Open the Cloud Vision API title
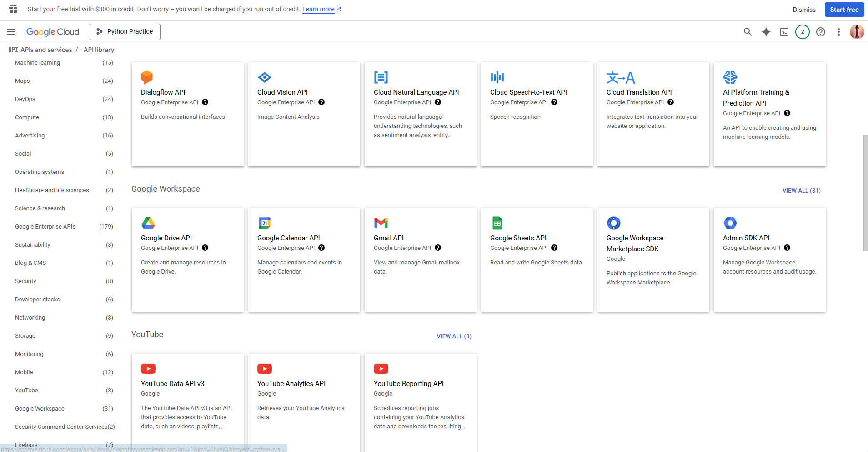Viewport: 868px width, 452px height. [x=282, y=92]
